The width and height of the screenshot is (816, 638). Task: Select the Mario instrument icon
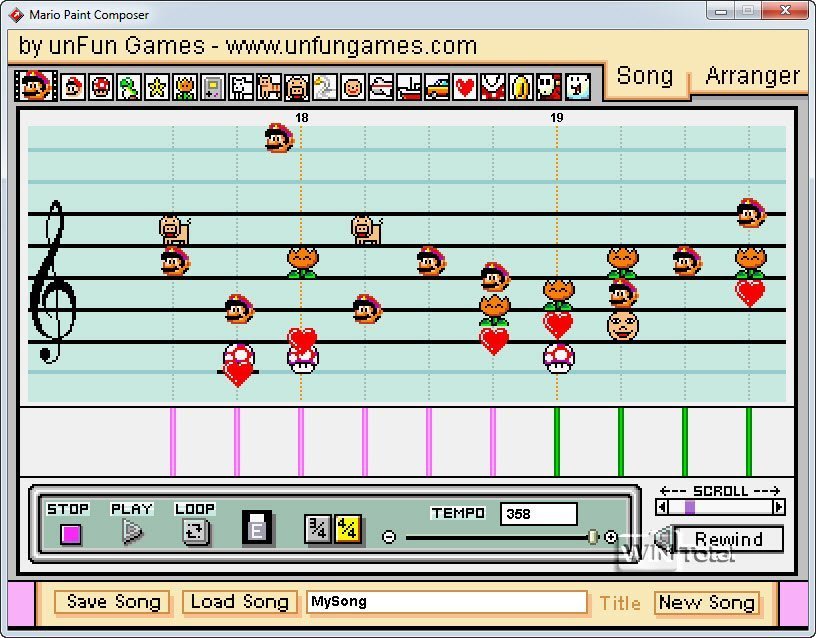(x=72, y=87)
